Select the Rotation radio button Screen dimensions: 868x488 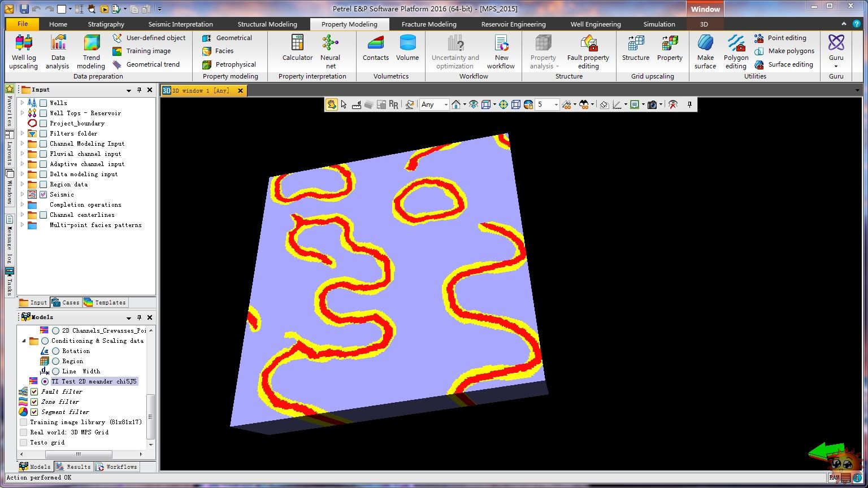[x=55, y=351]
